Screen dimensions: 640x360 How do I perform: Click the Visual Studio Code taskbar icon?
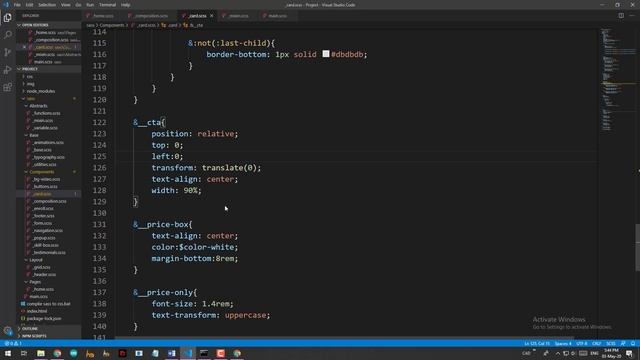188,353
